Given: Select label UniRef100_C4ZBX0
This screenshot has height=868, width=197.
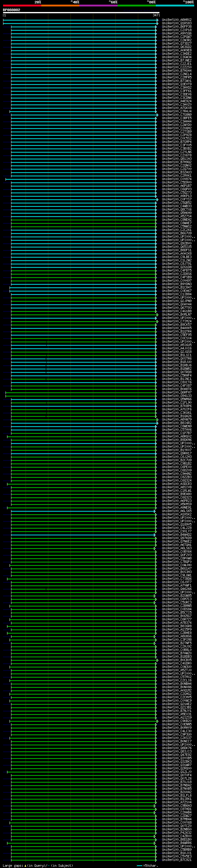Looking at the screenshot, I should (x=176, y=836).
